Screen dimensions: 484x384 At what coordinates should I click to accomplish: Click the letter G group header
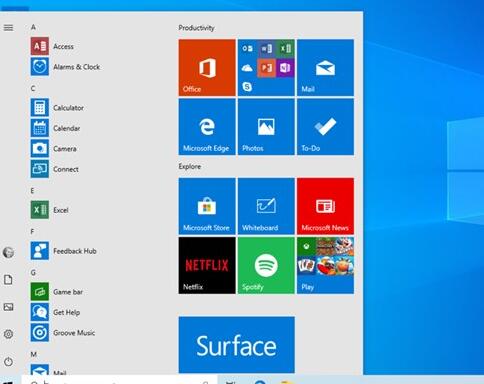(x=33, y=273)
